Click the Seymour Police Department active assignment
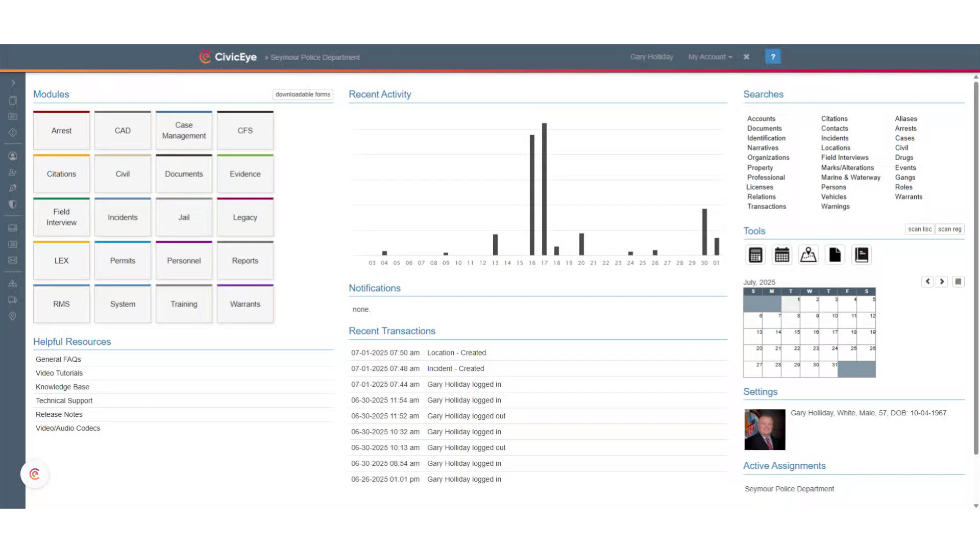 789,489
